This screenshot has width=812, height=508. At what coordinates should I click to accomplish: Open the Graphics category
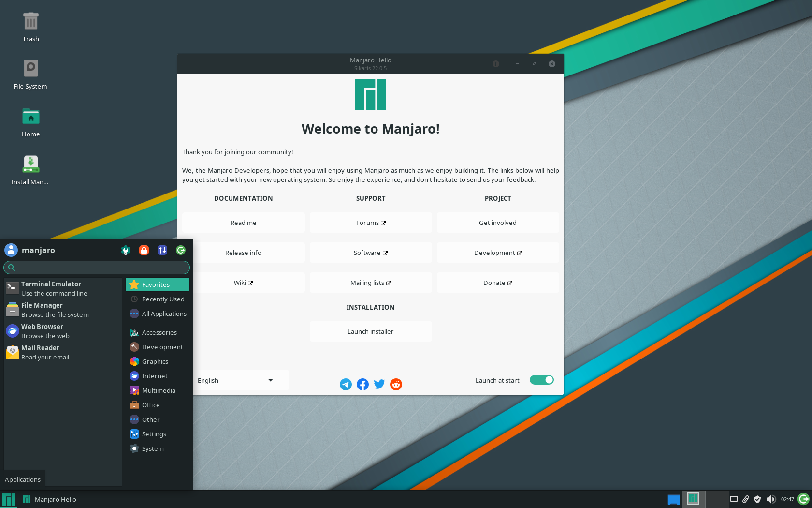point(158,361)
